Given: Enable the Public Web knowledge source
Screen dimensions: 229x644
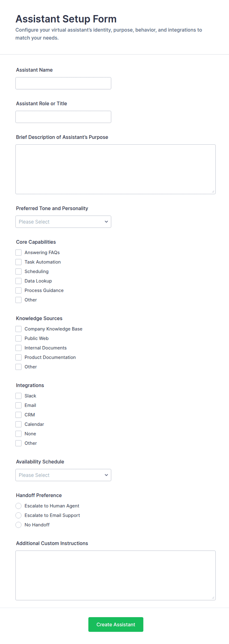Looking at the screenshot, I should [18, 338].
